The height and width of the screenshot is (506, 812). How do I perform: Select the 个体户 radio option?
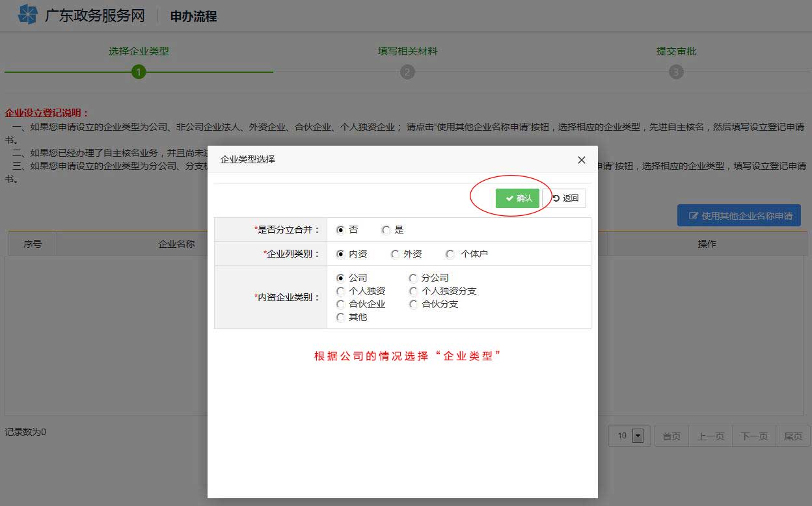(449, 254)
